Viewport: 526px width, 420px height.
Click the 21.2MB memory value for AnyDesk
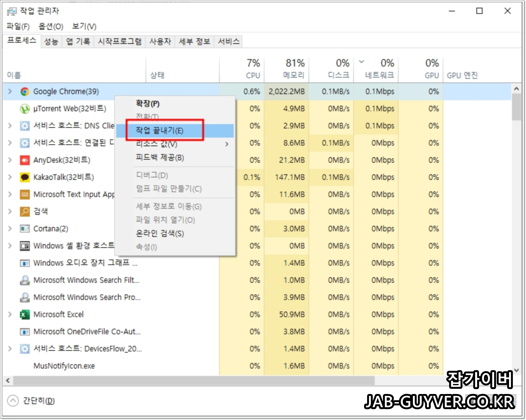pos(292,160)
